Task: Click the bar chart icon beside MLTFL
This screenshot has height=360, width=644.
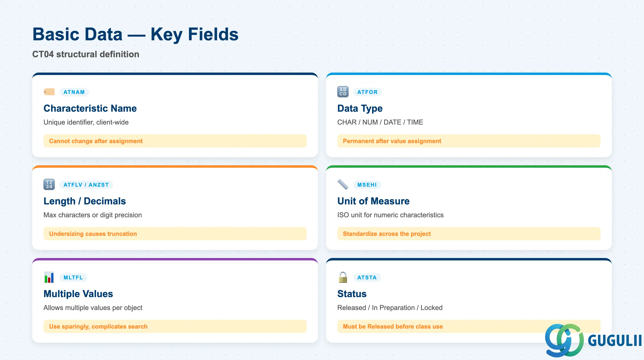Action: (x=49, y=277)
